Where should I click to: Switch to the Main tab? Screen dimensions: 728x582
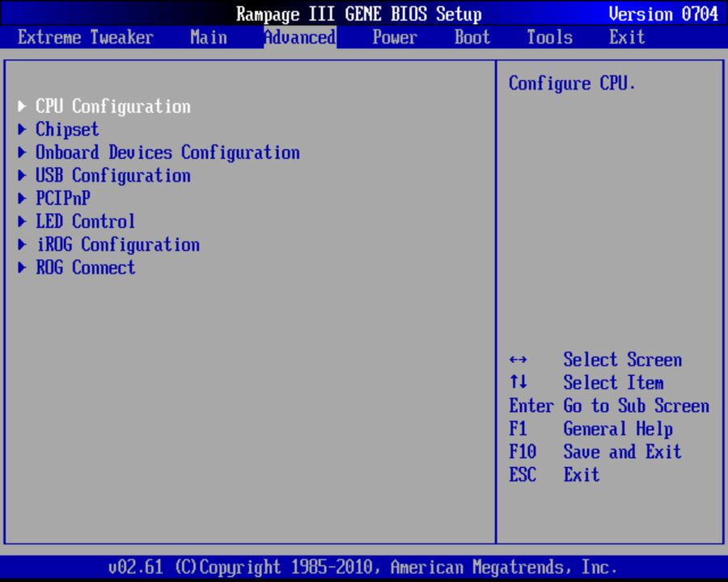coord(209,37)
